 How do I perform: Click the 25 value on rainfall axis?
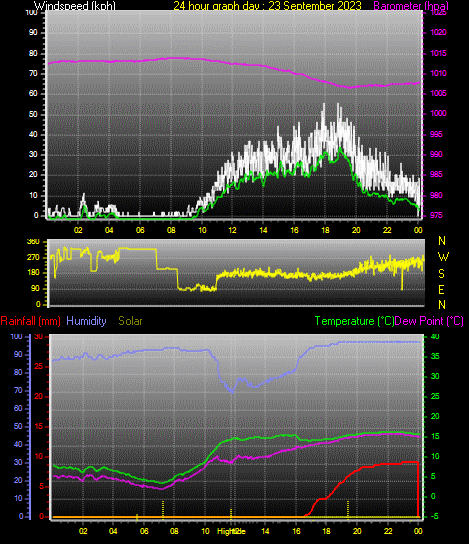coord(39,366)
